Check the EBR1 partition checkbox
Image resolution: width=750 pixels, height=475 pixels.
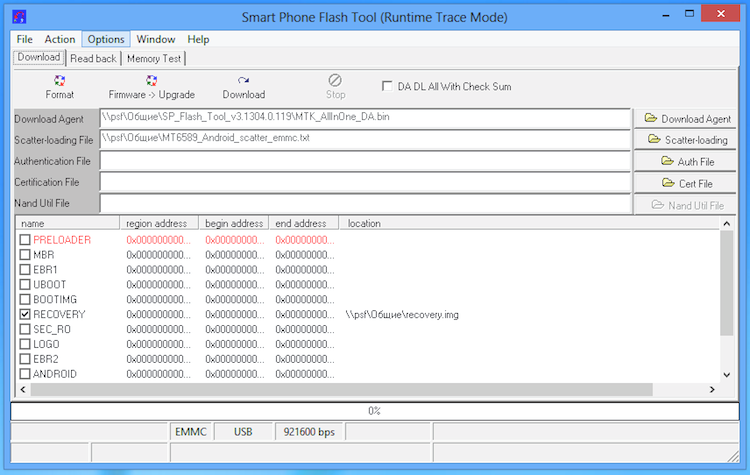pyautogui.click(x=25, y=269)
